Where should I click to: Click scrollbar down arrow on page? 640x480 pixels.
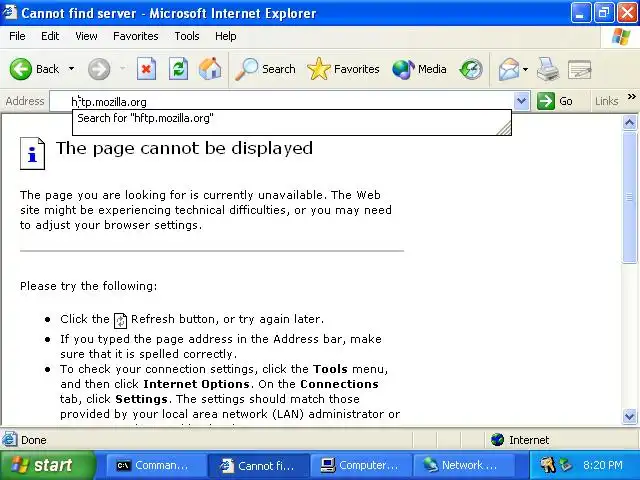coord(629,416)
